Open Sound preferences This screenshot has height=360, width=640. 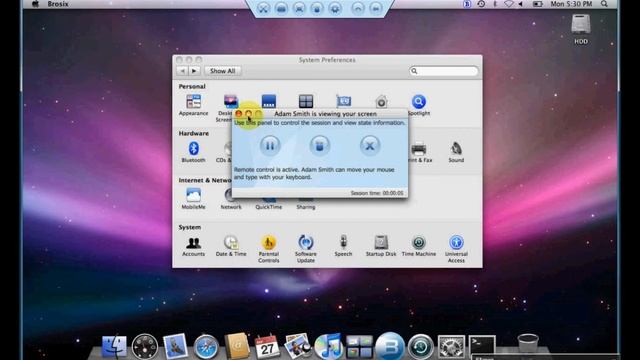tap(456, 152)
